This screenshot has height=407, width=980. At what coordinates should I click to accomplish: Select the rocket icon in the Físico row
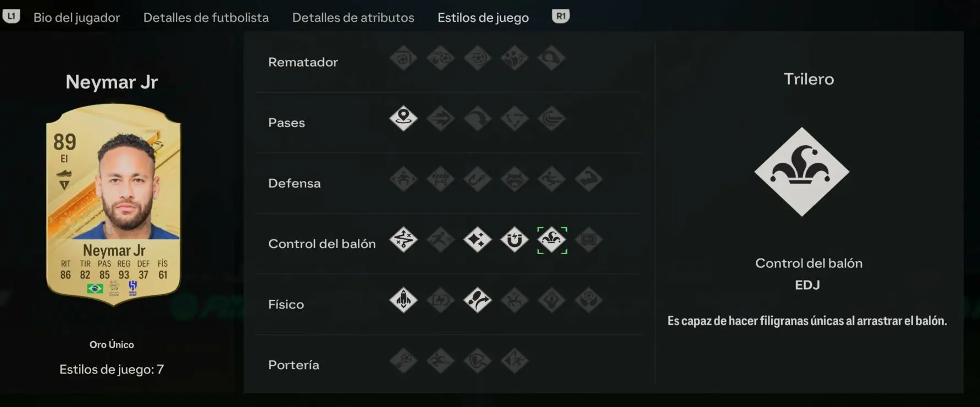[403, 300]
